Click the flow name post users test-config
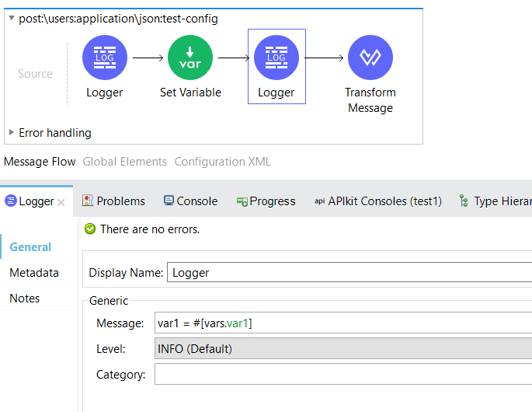532x412 pixels. (x=118, y=19)
